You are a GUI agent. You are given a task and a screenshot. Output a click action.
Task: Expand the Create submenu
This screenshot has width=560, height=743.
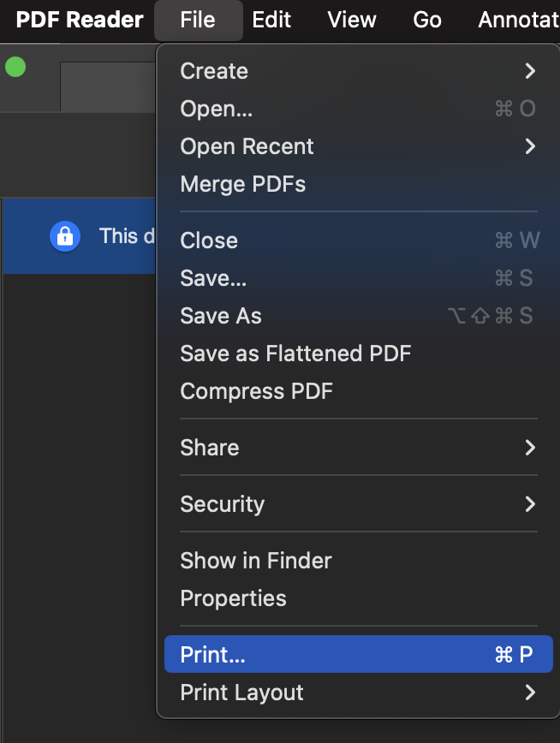click(x=359, y=71)
